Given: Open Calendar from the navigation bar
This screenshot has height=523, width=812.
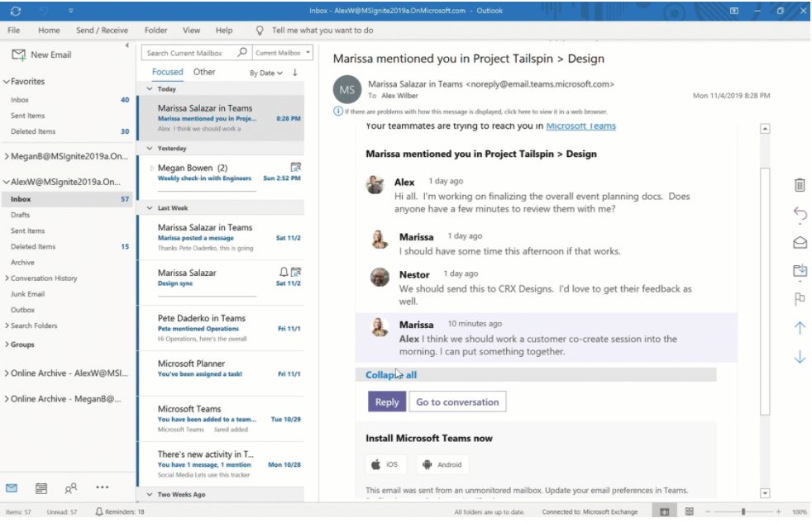Looking at the screenshot, I should click(41, 488).
